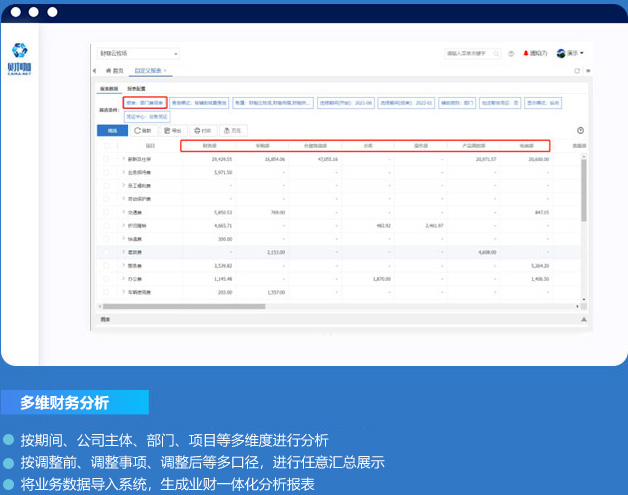Click the printer icon in the 打印 button
Viewport: 628px width, 495px height.
coord(197,131)
